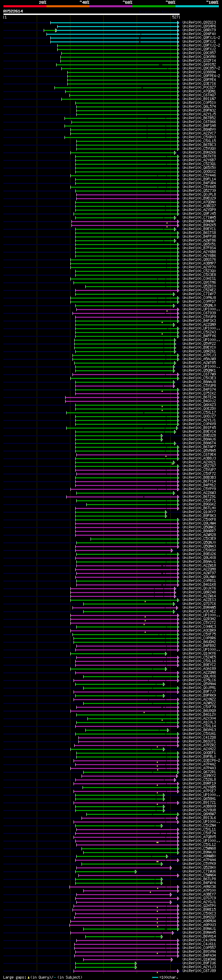222x980 pixels.
Task: Select label UniRef100_A7QDN1
Action: click(x=199, y=91)
